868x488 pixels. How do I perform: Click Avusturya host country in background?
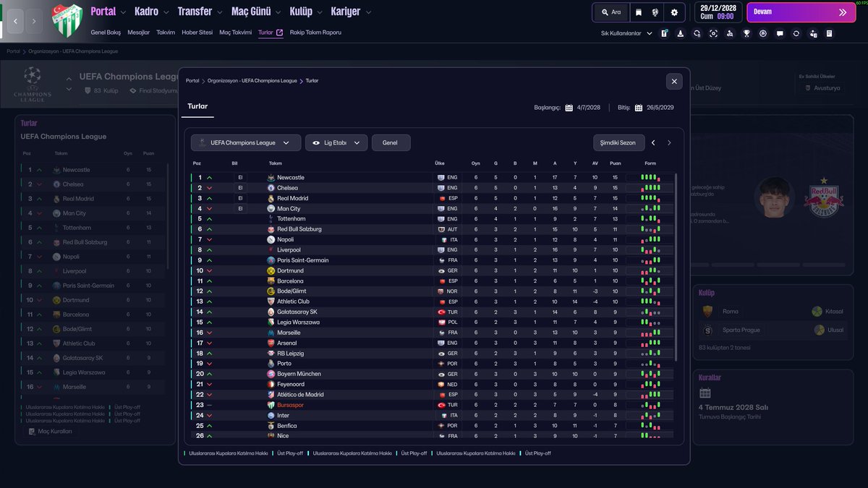827,87
